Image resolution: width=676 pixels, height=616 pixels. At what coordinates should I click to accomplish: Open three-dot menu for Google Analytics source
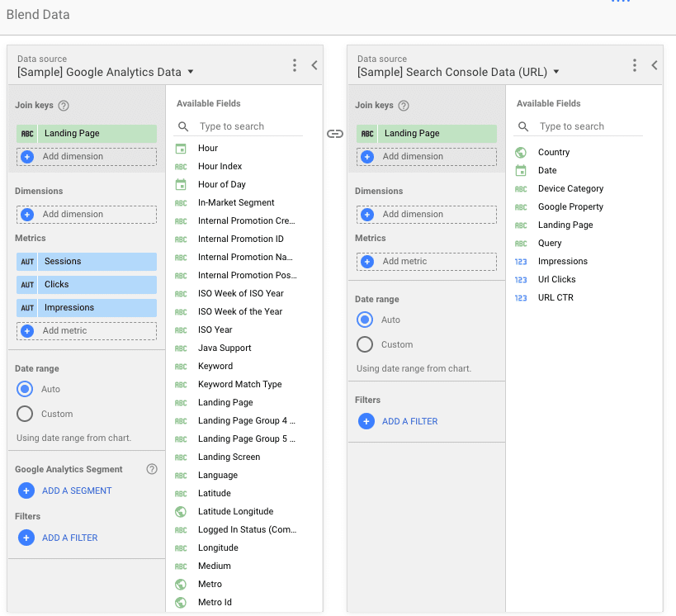coord(295,65)
